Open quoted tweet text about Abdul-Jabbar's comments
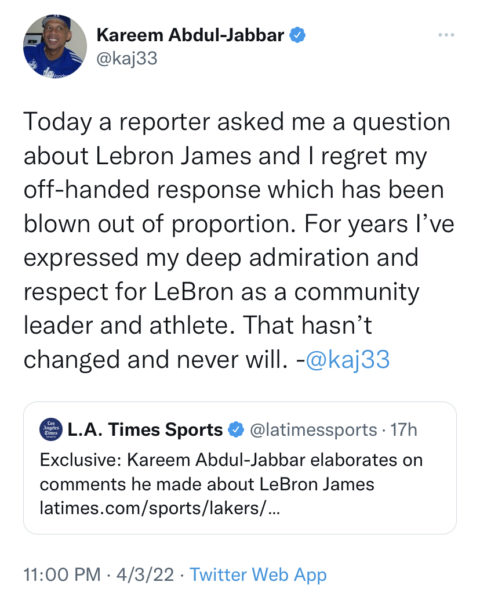Image resolution: width=480 pixels, height=600 pixels. tap(231, 472)
